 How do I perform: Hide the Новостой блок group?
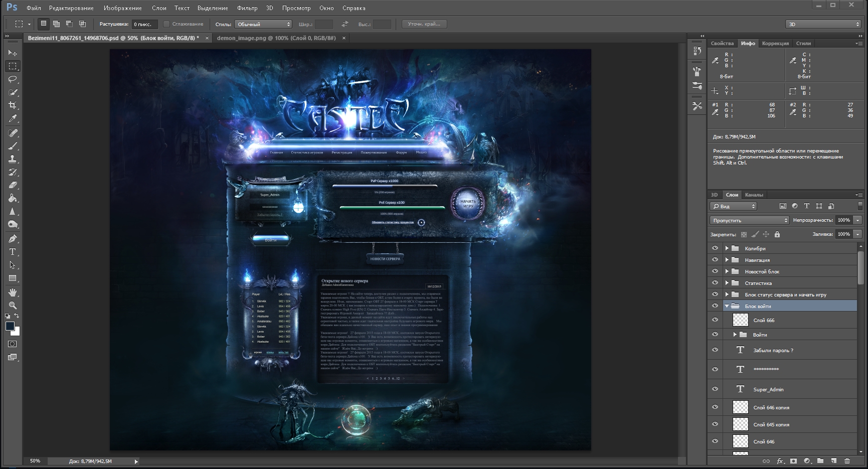715,271
